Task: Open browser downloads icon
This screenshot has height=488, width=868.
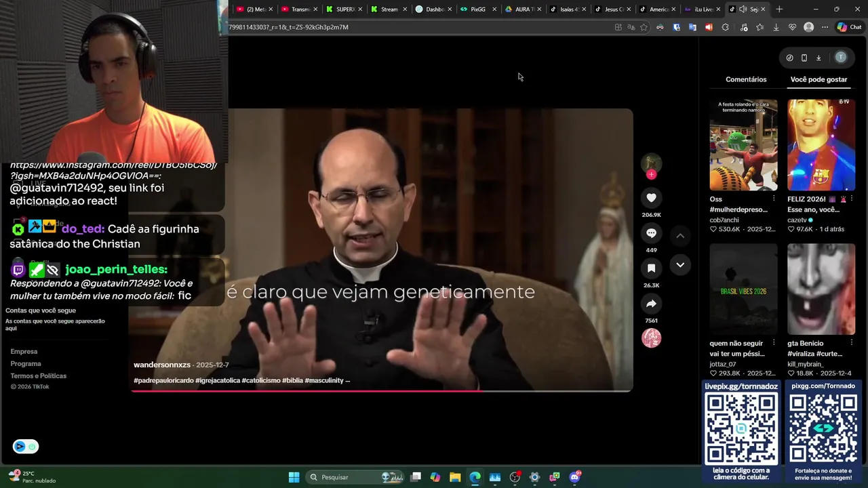Action: coord(776,27)
